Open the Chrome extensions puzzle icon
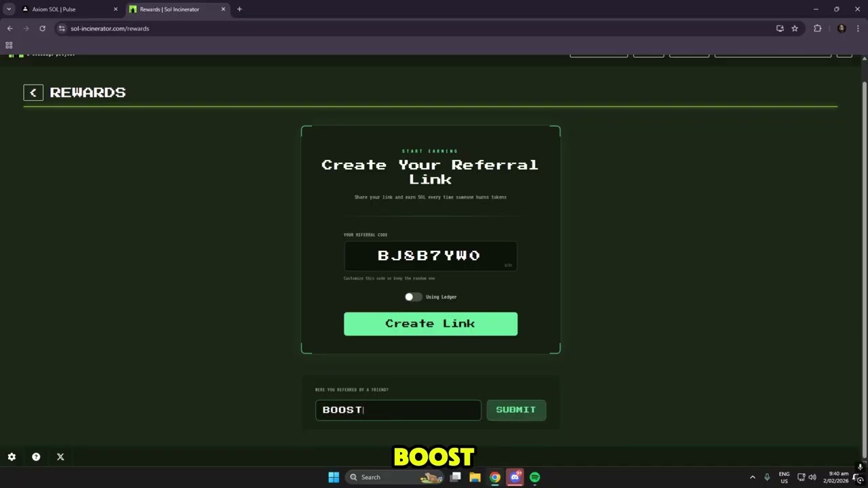This screenshot has height=488, width=868. coord(817,28)
